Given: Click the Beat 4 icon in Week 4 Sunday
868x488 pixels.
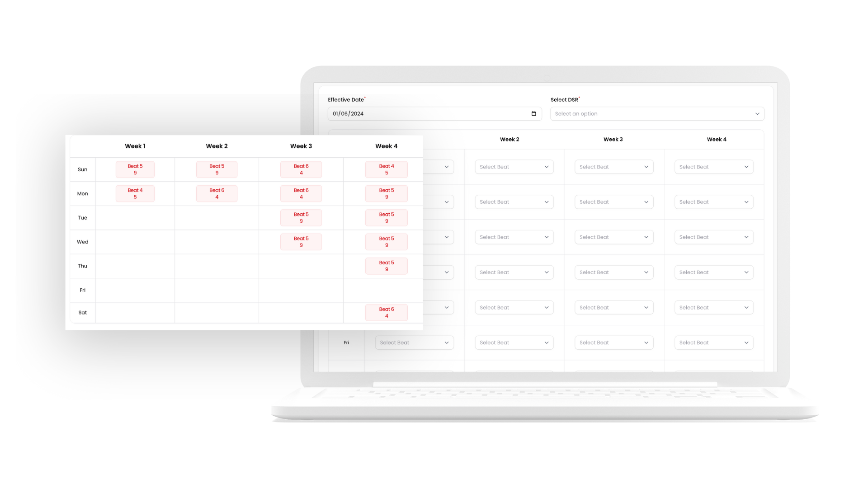Looking at the screenshot, I should click(387, 169).
